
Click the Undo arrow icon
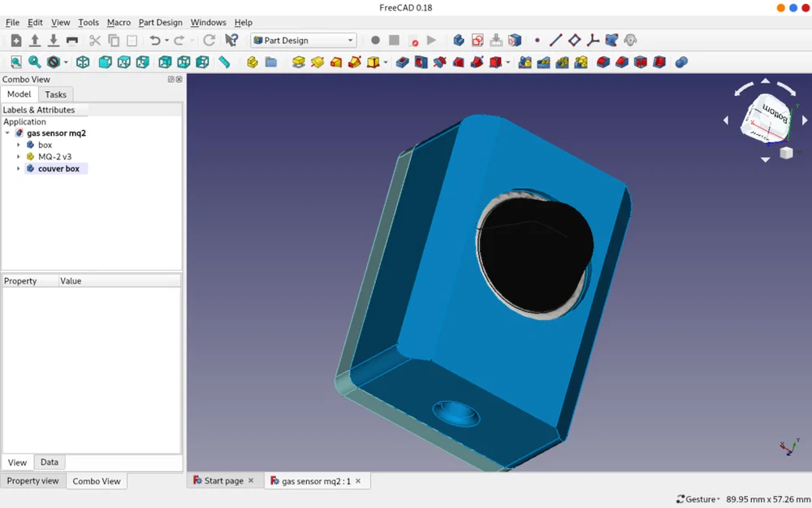click(x=155, y=41)
